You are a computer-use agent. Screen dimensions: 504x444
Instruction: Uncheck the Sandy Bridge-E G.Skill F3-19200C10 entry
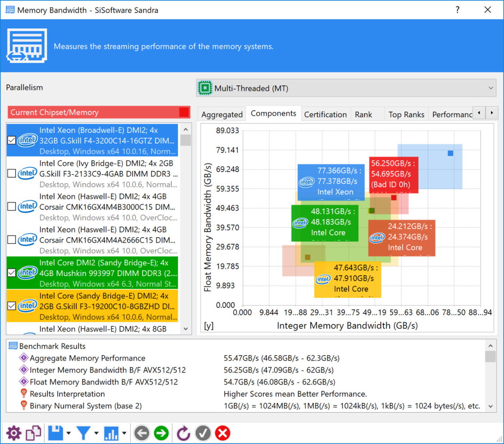[12, 306]
